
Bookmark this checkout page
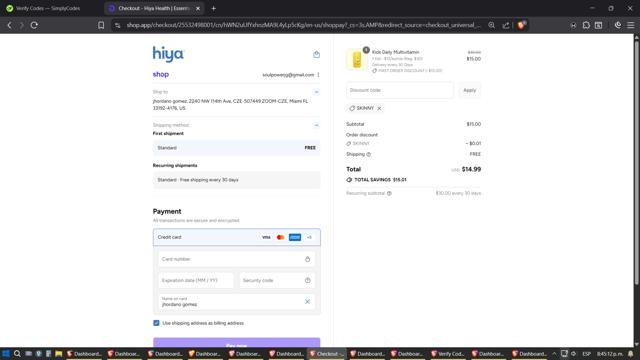pyautogui.click(x=101, y=25)
